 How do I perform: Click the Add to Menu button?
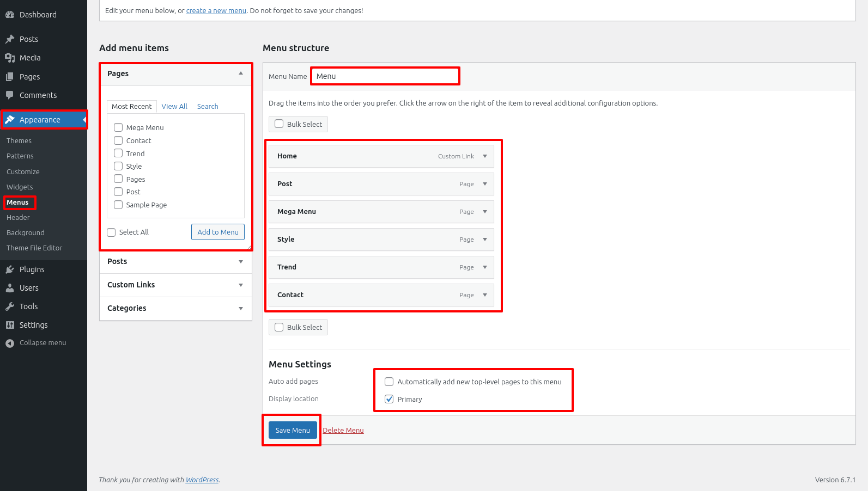tap(218, 232)
